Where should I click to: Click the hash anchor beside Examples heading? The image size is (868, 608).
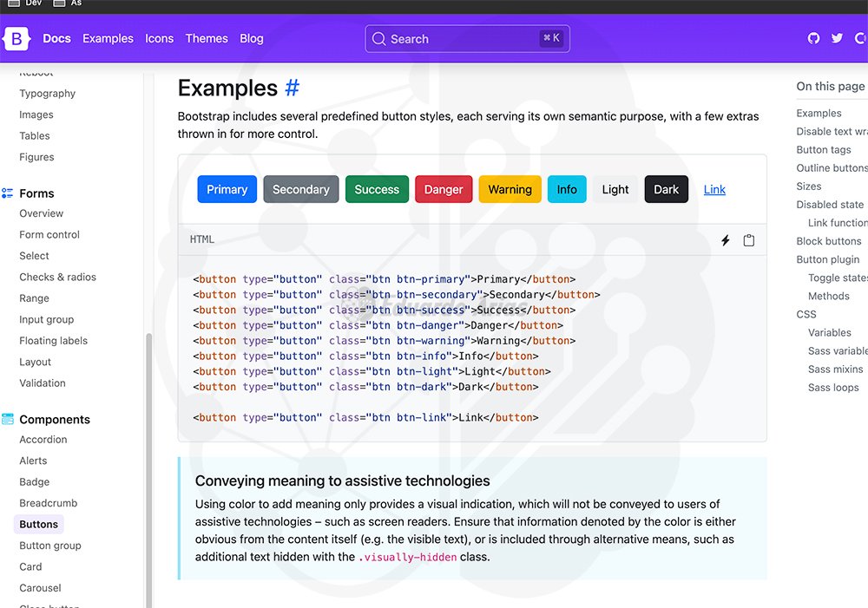[292, 88]
